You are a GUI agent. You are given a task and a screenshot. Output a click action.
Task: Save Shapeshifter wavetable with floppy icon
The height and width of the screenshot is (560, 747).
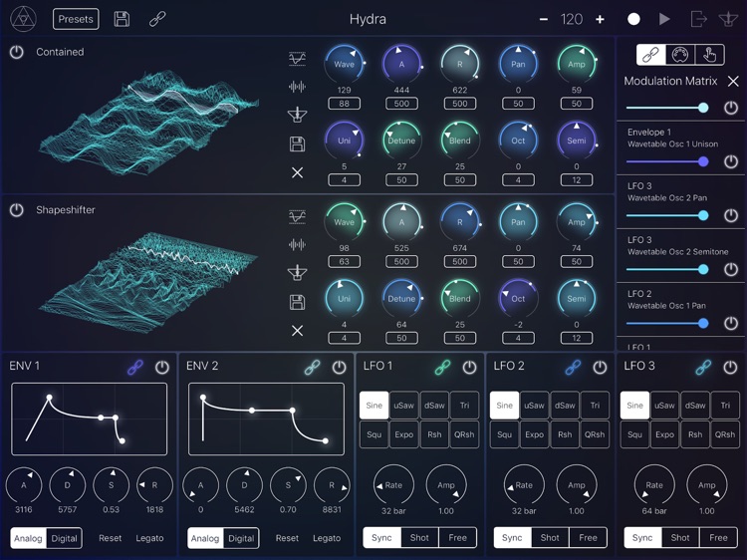point(297,302)
